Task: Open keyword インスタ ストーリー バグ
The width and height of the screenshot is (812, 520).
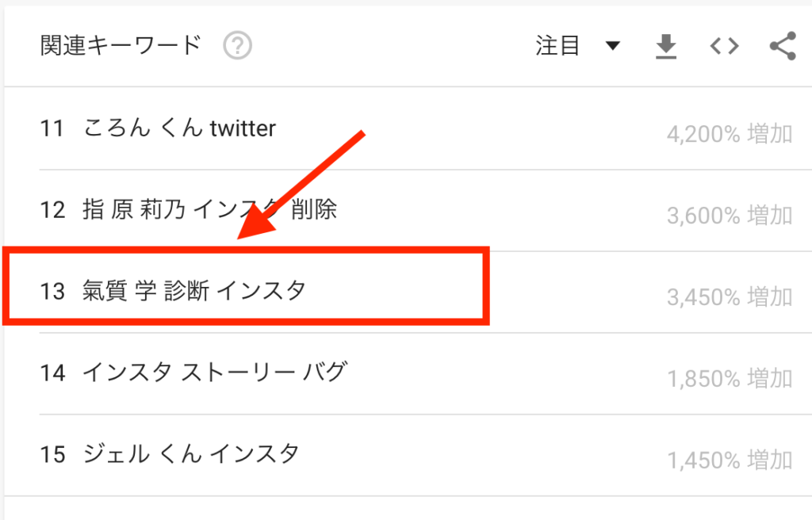Action: pos(215,373)
